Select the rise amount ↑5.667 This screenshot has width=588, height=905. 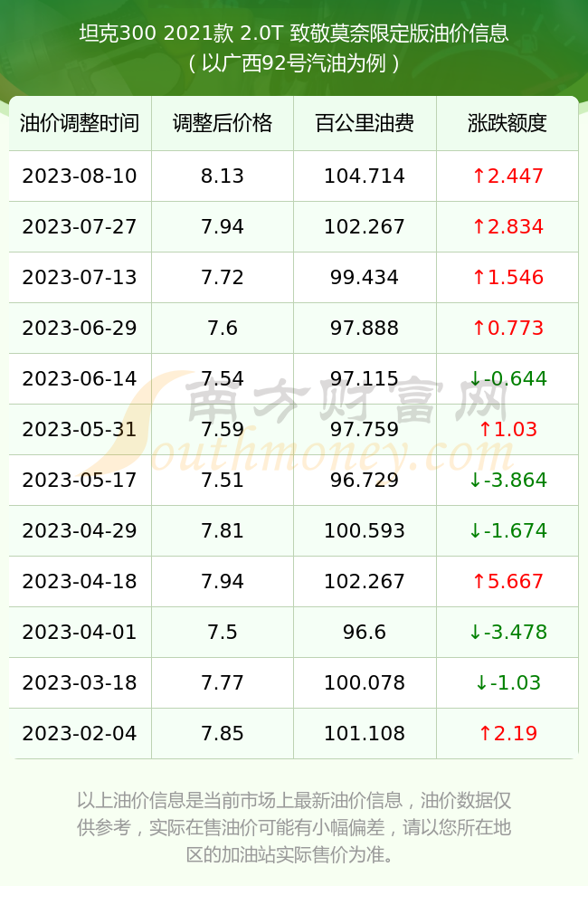(x=507, y=582)
